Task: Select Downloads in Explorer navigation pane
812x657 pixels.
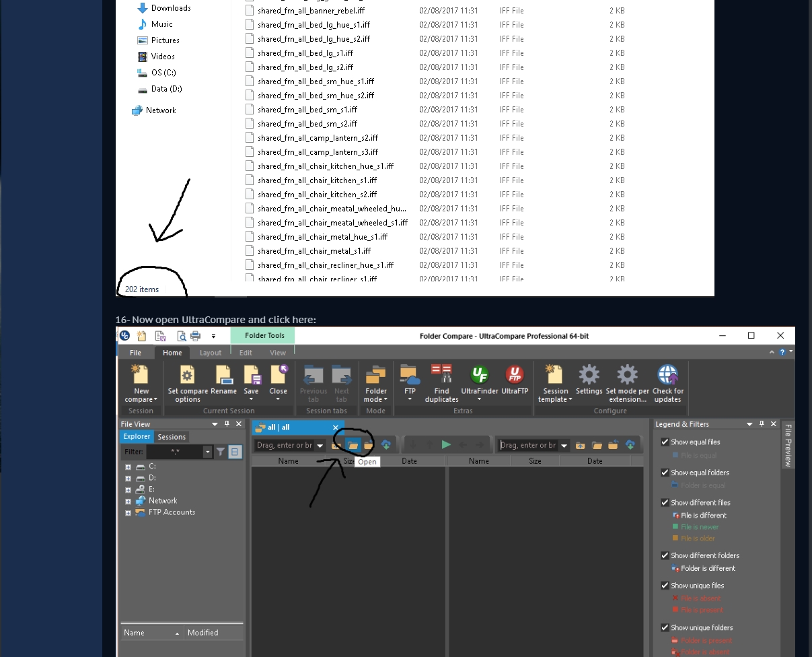Action: [x=164, y=8]
